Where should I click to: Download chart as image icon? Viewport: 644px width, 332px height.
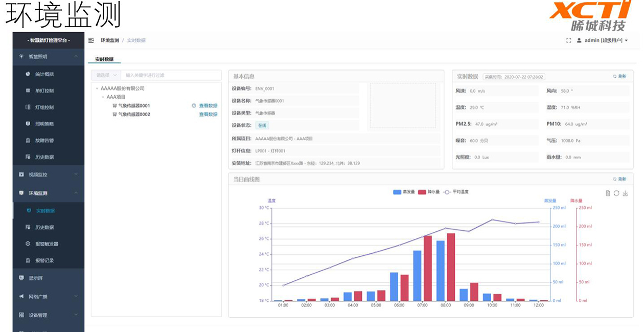pos(625,193)
